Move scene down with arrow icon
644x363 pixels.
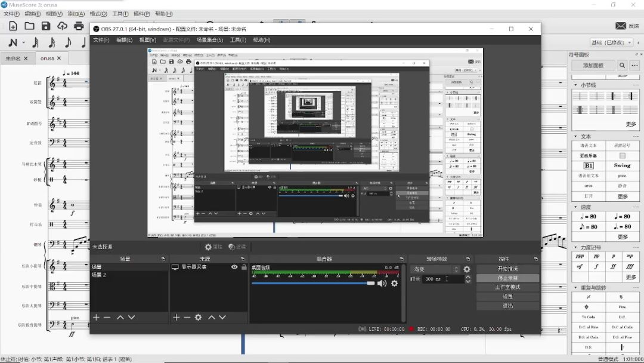131,318
